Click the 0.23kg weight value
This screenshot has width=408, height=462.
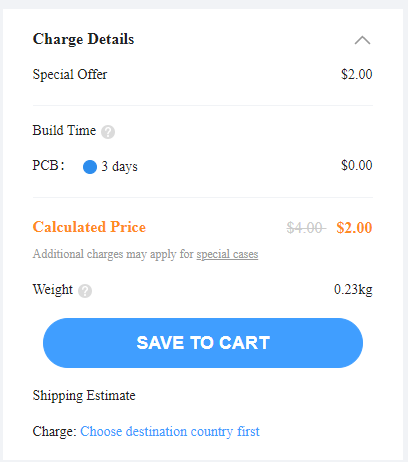click(353, 289)
